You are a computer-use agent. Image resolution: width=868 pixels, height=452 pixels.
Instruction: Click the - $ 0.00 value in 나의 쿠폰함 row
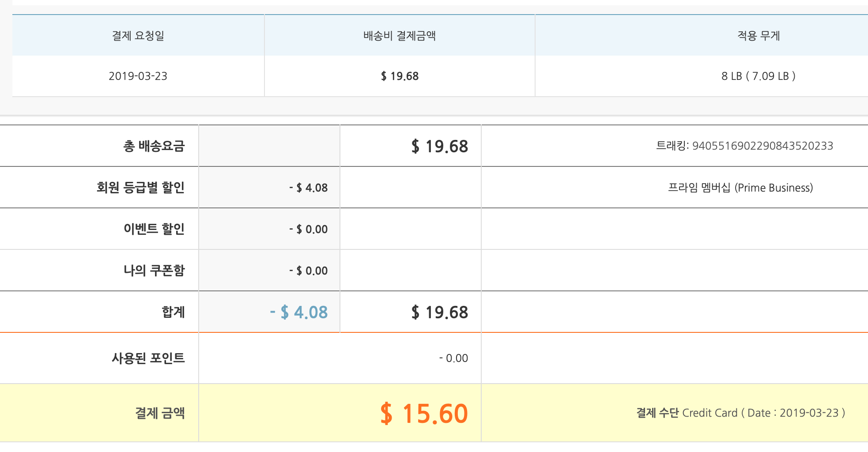(x=309, y=271)
